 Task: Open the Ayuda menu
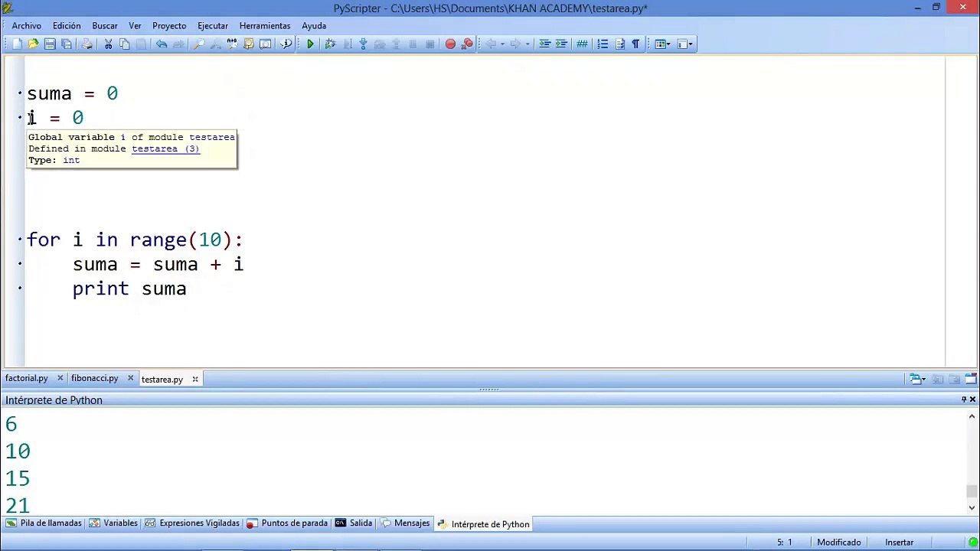314,25
